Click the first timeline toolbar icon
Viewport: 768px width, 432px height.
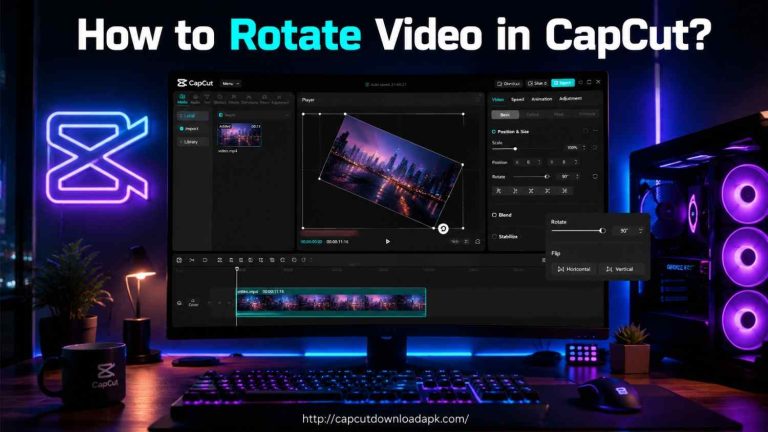179,260
